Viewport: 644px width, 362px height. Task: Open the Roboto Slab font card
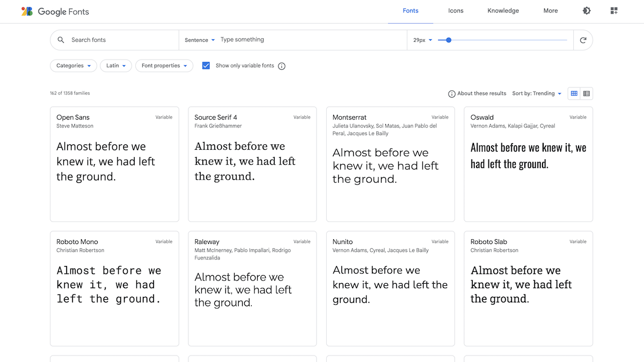tap(529, 289)
